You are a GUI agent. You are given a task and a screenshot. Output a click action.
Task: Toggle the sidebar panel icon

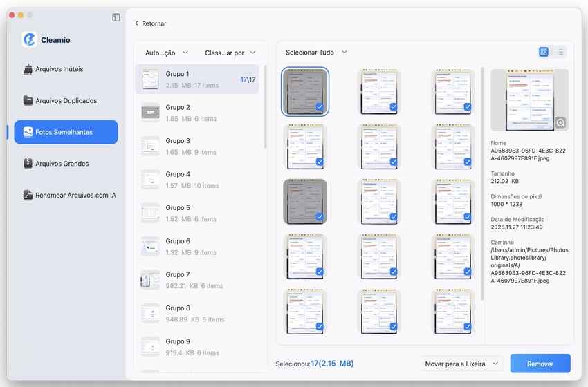(x=116, y=17)
